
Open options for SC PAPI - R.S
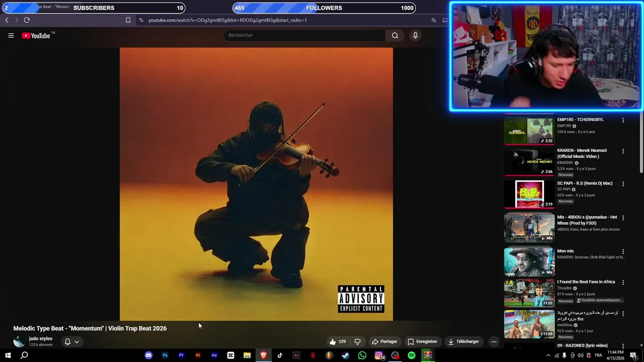623,184
